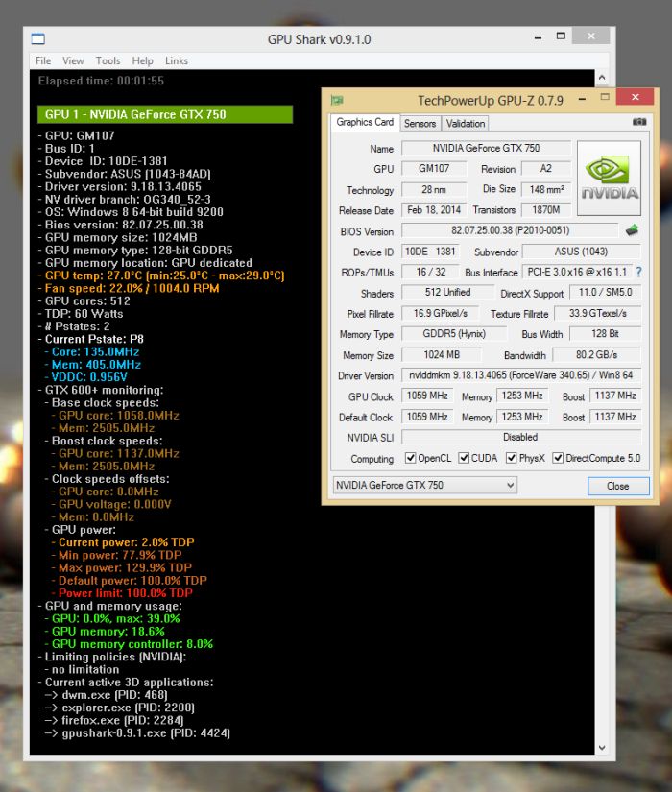Click the Transistors field 1870M
Image resolution: width=672 pixels, height=792 pixels.
pos(545,209)
